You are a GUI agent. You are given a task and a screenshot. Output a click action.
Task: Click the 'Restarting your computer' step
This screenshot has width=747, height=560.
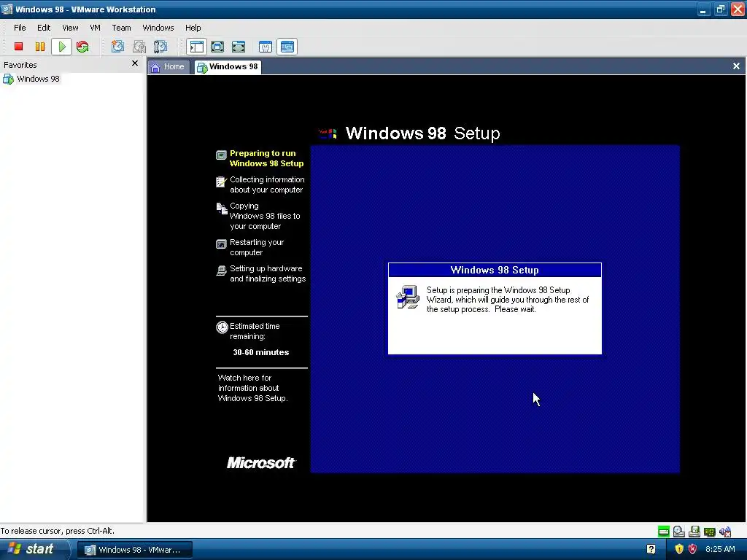pos(257,248)
